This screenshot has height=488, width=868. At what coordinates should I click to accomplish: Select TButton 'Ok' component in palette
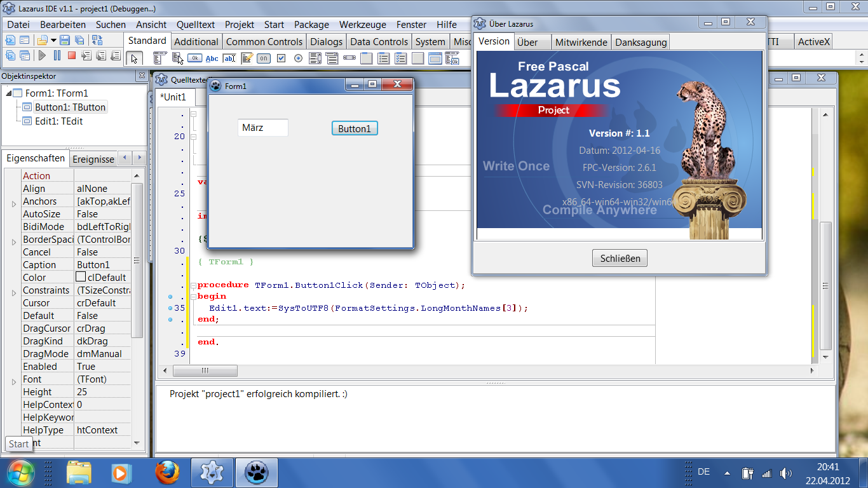[194, 58]
